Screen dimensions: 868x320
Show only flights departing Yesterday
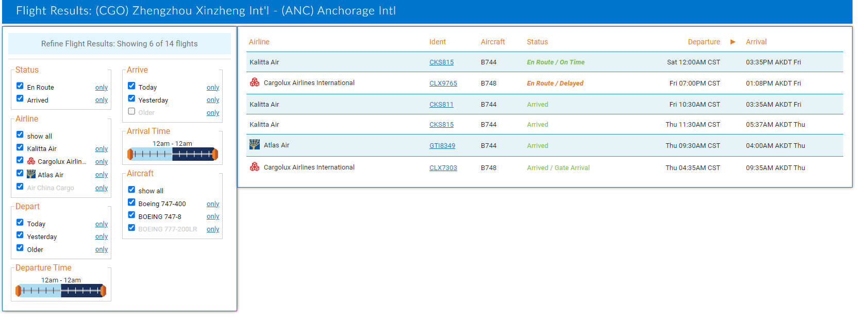coord(102,237)
